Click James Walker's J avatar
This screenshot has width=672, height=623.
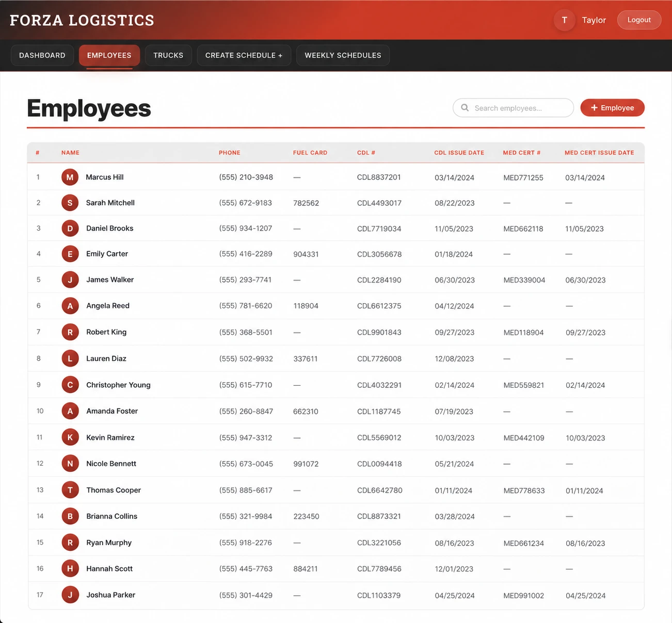pyautogui.click(x=70, y=280)
